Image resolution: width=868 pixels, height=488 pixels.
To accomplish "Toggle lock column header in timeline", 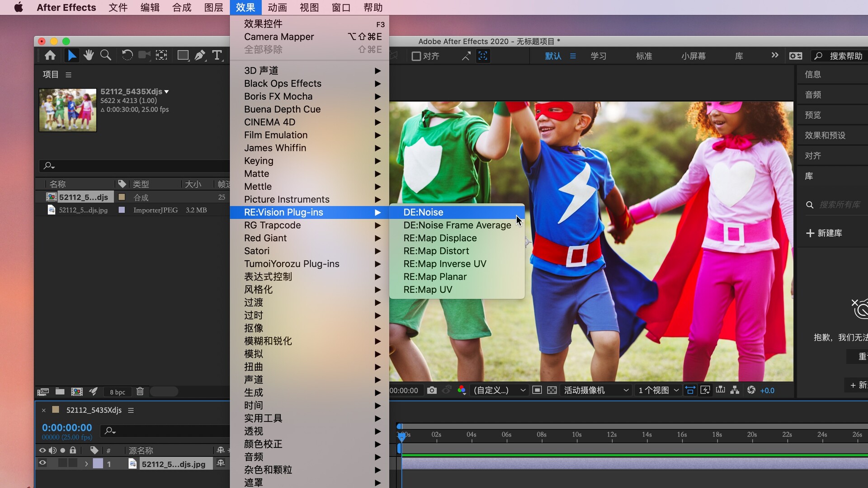I will [73, 450].
